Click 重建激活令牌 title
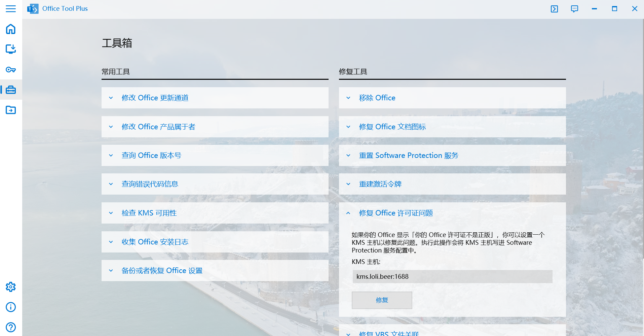The image size is (644, 336). (x=380, y=184)
